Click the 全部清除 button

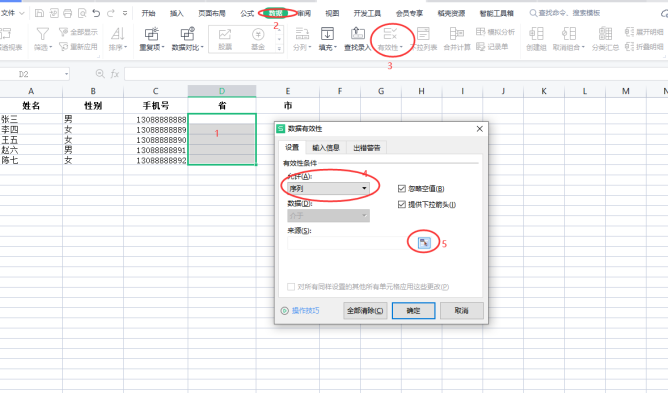click(x=365, y=311)
